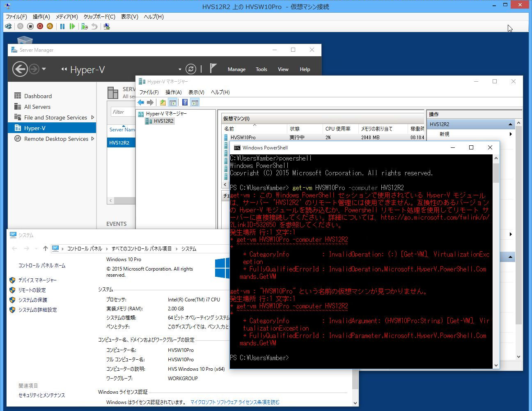Click the up-one-level folder icon
Viewport: 532px width, 411px height.
pos(163,102)
